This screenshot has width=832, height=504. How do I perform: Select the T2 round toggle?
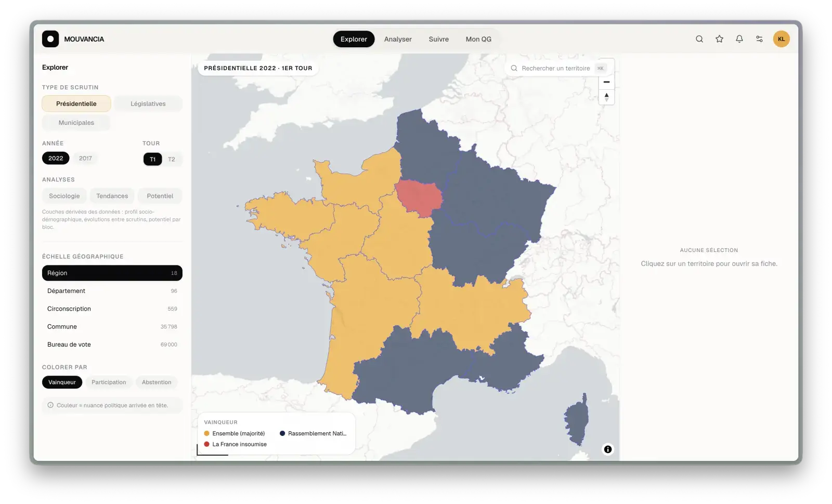click(x=172, y=160)
